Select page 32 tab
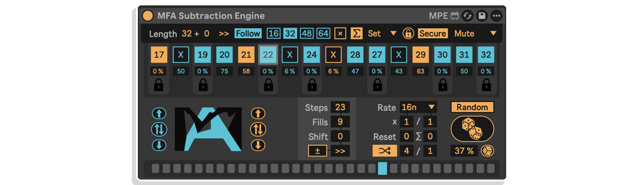 coord(290,34)
